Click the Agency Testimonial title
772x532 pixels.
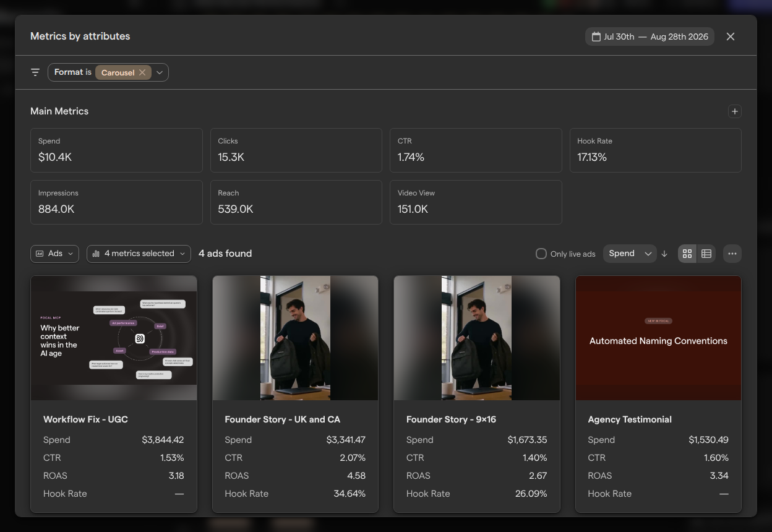630,419
